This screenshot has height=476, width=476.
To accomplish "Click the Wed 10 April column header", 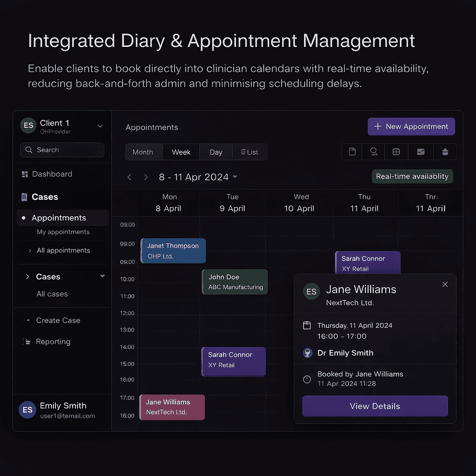I will coord(299,203).
